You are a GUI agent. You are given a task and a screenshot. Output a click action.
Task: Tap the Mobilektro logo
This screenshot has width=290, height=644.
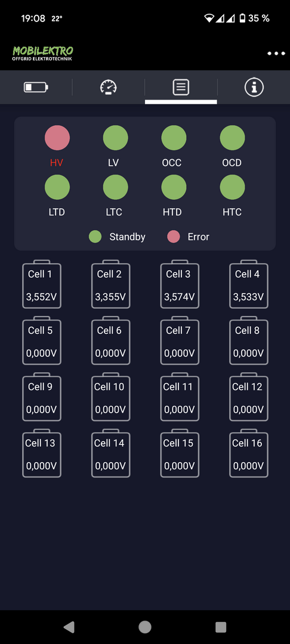(x=43, y=54)
